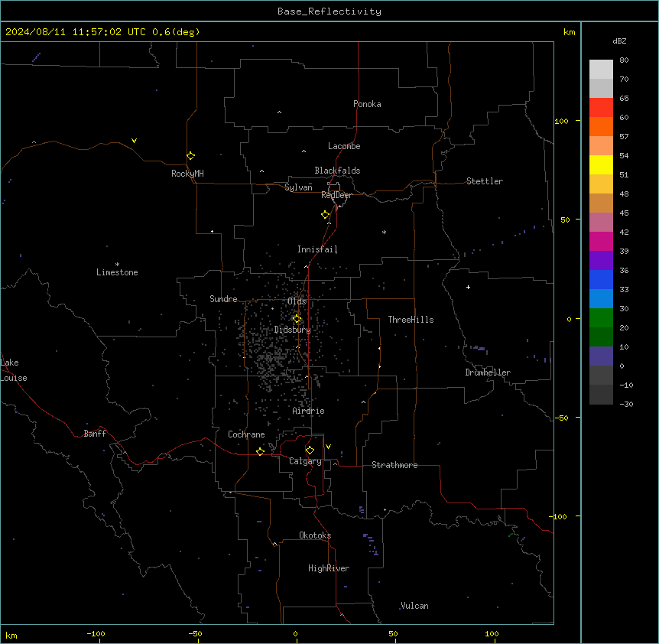Click the Airdrie city label

309,411
